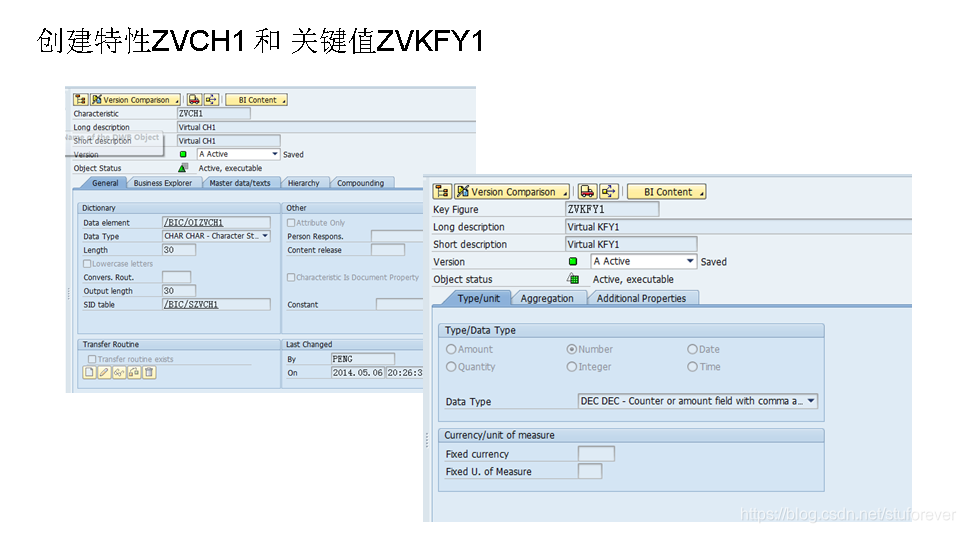The width and height of the screenshot is (966, 533).
Task: Switch to Hierarchy tab
Action: pos(303,183)
